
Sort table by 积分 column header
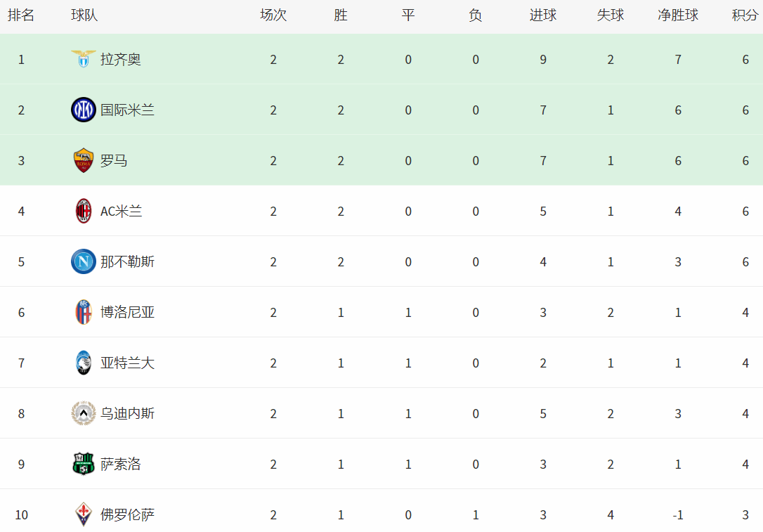tap(745, 15)
